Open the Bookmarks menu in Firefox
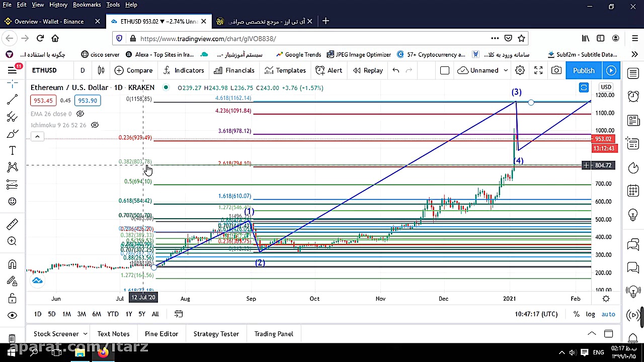This screenshot has width=644, height=362. tap(87, 5)
